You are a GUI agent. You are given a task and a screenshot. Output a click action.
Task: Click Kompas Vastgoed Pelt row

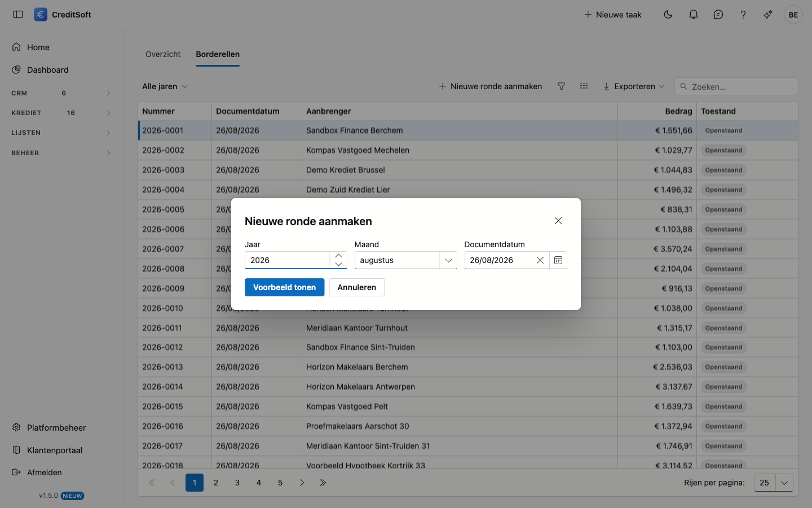coord(468,406)
